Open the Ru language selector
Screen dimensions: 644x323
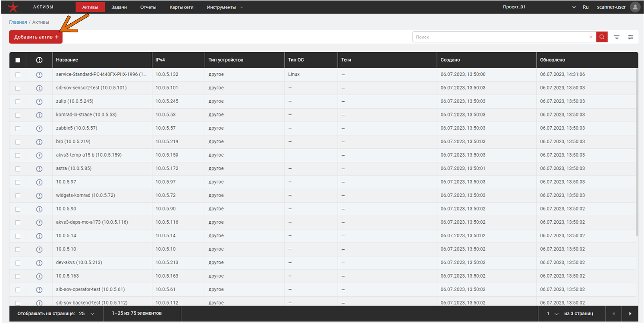(x=586, y=7)
